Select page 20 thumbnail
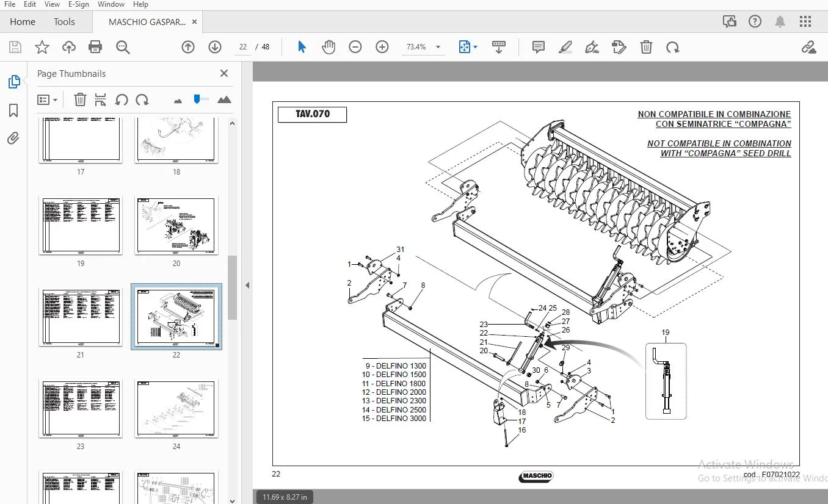828x504 pixels. [x=176, y=226]
